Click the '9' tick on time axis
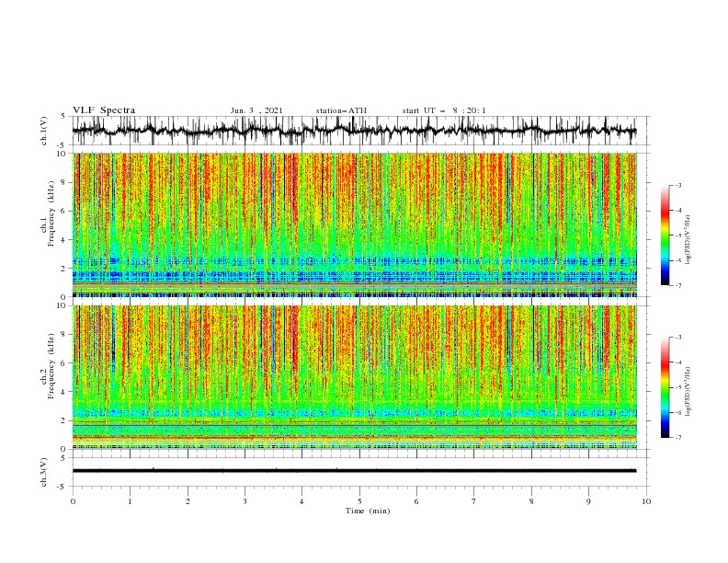Image resolution: width=728 pixels, height=563 pixels. pos(588,502)
